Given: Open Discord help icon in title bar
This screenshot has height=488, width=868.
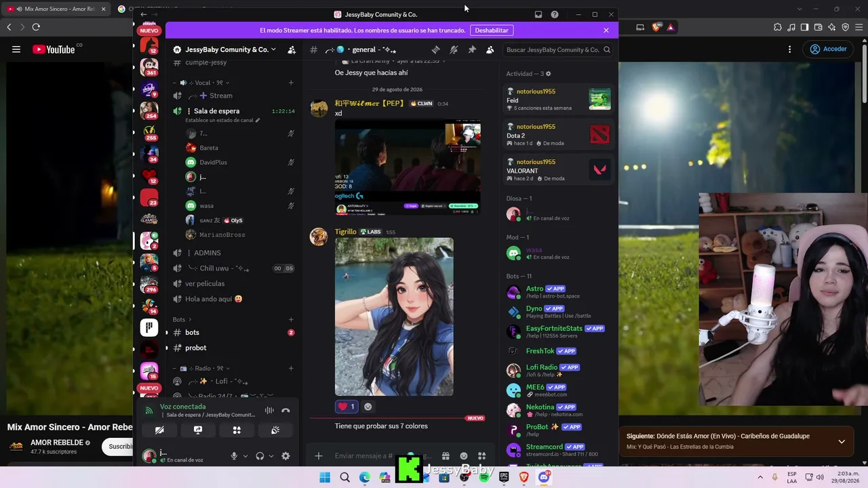Looking at the screenshot, I should [x=555, y=14].
